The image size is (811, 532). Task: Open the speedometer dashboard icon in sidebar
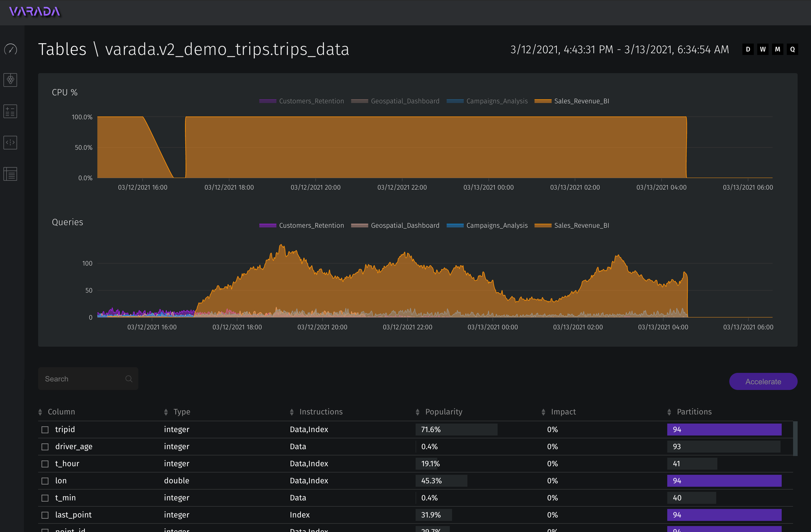11,50
